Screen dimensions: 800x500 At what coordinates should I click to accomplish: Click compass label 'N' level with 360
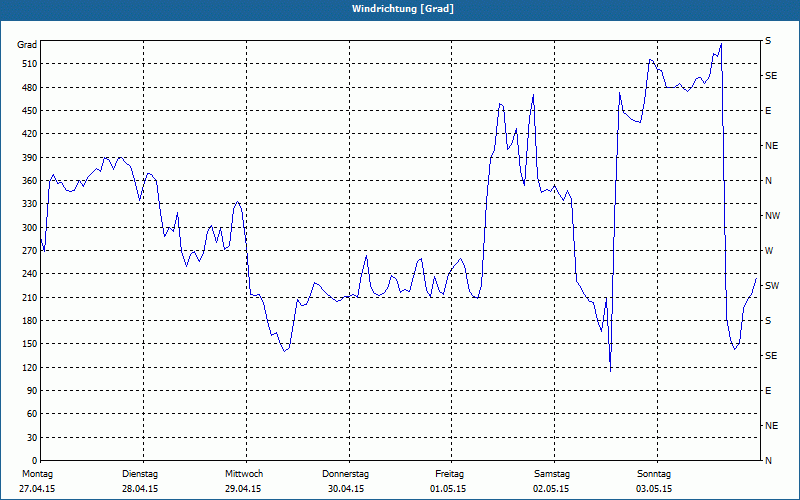pyautogui.click(x=768, y=181)
